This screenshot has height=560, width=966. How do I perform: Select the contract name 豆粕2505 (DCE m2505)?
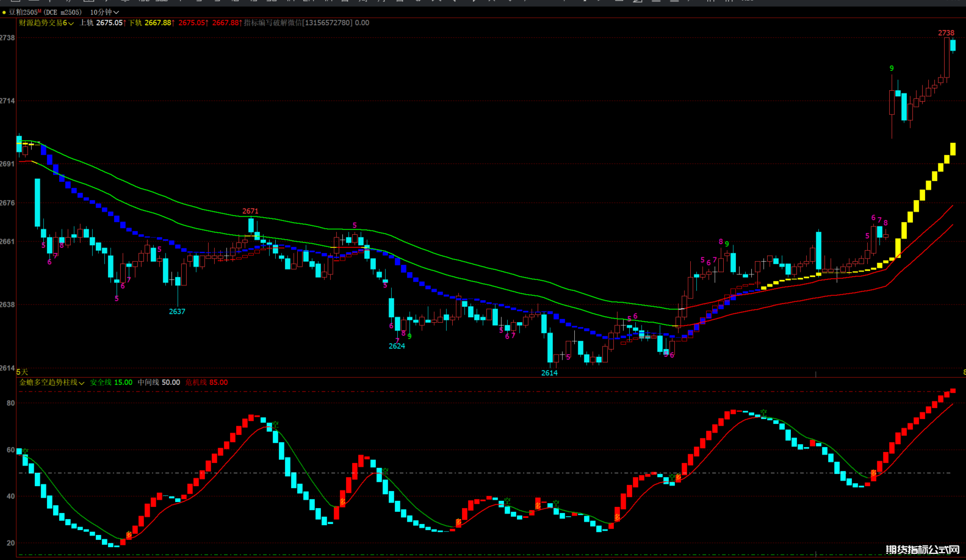(x=45, y=12)
